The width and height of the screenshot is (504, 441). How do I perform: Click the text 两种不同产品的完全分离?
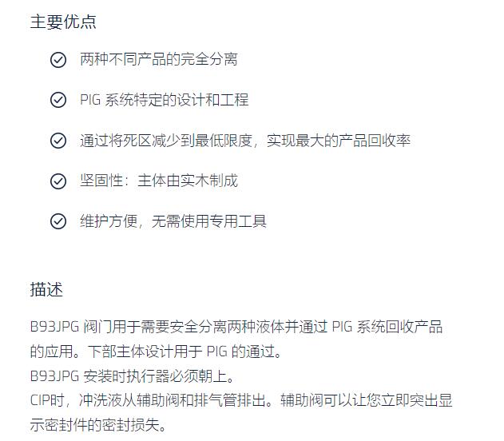pos(159,59)
